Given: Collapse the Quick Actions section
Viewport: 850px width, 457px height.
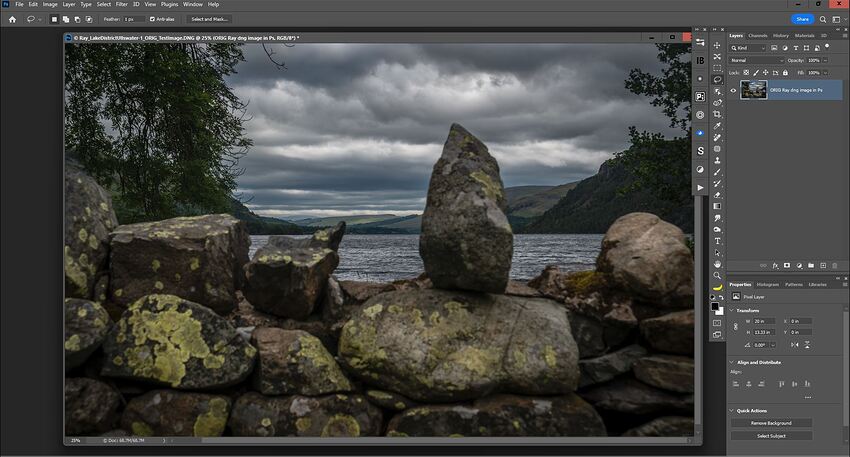Looking at the screenshot, I should click(x=731, y=411).
